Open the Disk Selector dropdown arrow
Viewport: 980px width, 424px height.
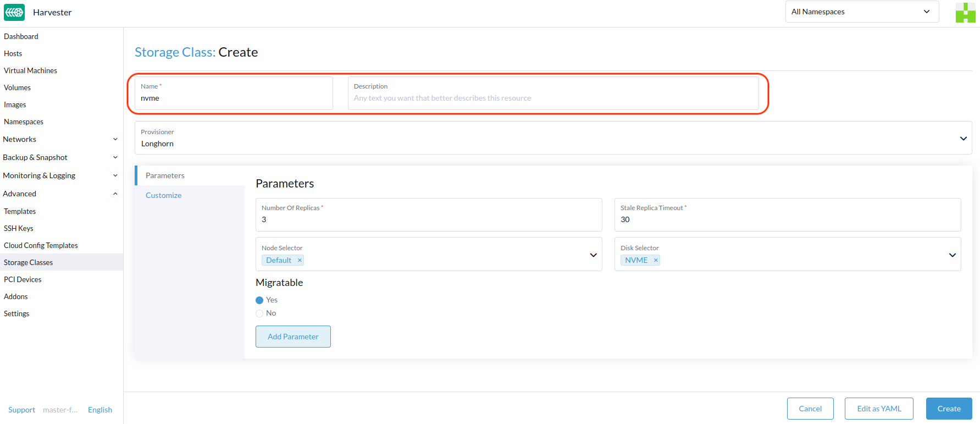click(952, 255)
